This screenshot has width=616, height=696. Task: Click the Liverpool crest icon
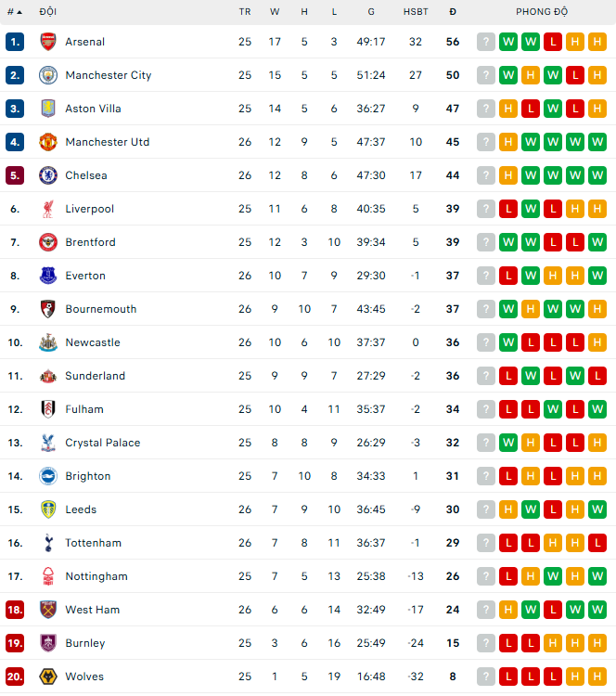click(x=48, y=209)
